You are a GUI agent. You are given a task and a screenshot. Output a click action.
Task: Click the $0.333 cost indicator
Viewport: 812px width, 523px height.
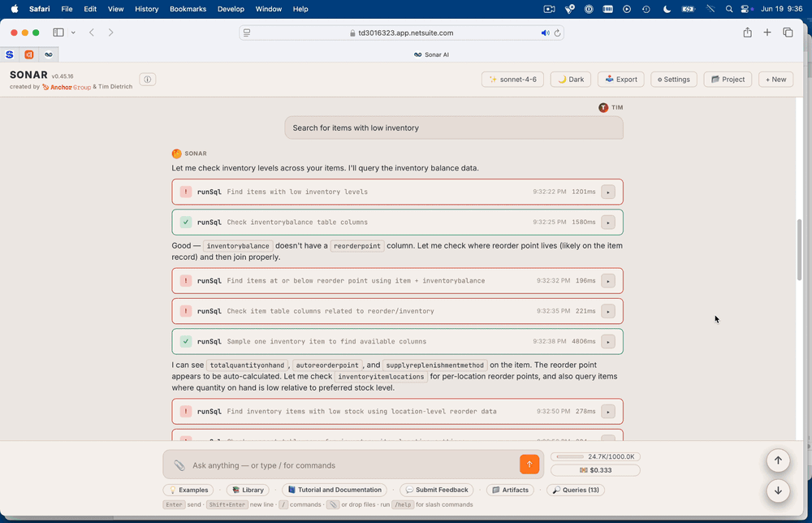point(595,470)
